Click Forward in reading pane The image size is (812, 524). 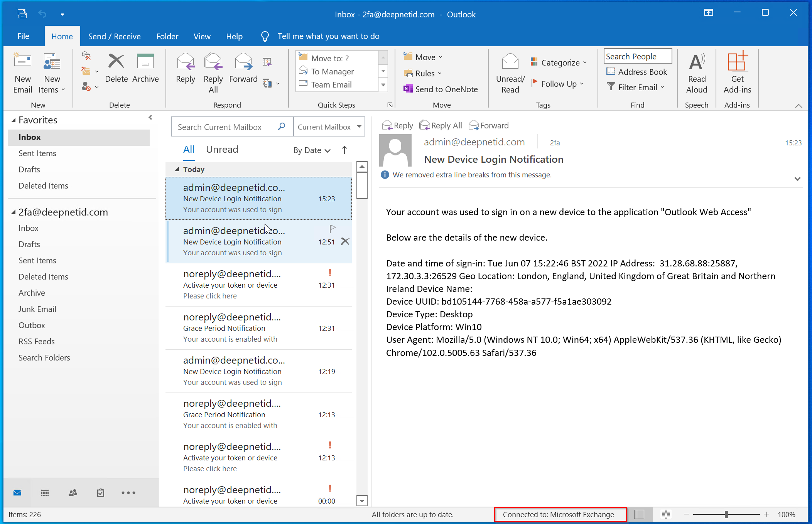pyautogui.click(x=489, y=126)
